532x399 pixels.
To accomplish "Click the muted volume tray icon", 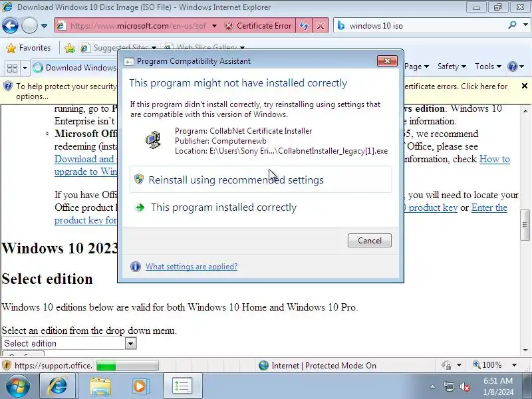I will pyautogui.click(x=464, y=386).
